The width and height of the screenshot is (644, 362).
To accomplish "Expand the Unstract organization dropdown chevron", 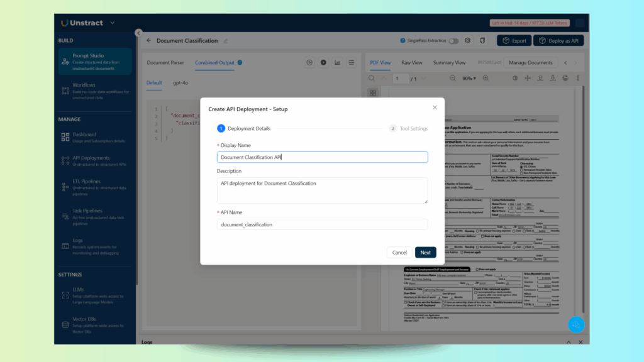I will 113,23.
